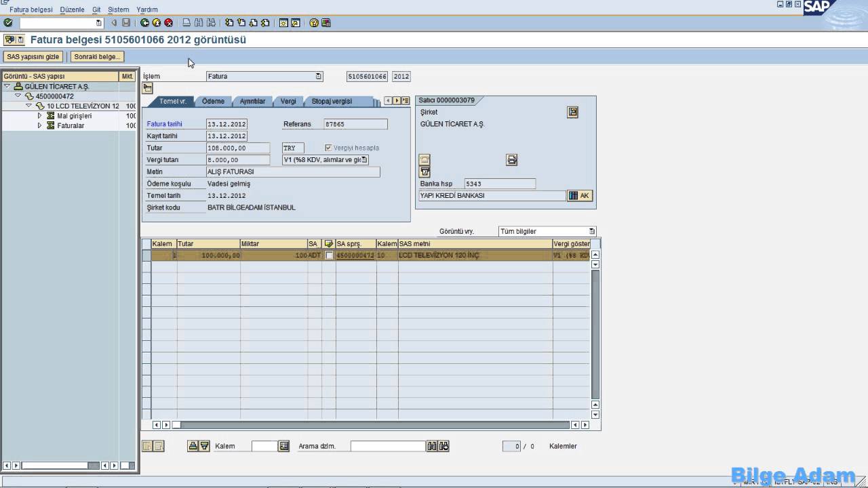This screenshot has width=868, height=488.
Task: Toggle the checkbox in item row 1
Action: point(329,256)
